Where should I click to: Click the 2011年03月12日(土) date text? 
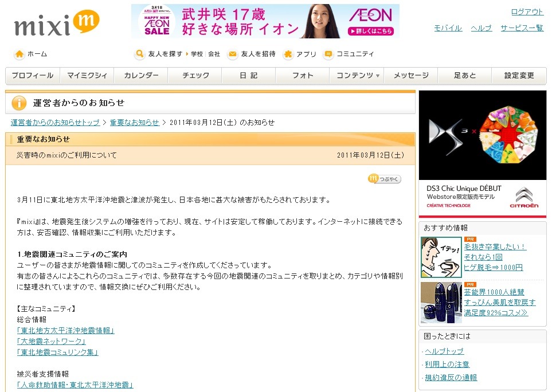[370, 155]
